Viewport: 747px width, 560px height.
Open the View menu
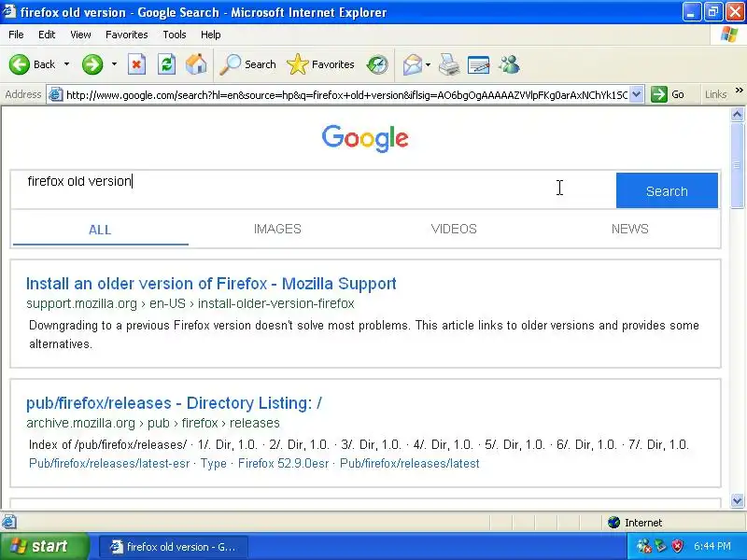click(x=80, y=35)
